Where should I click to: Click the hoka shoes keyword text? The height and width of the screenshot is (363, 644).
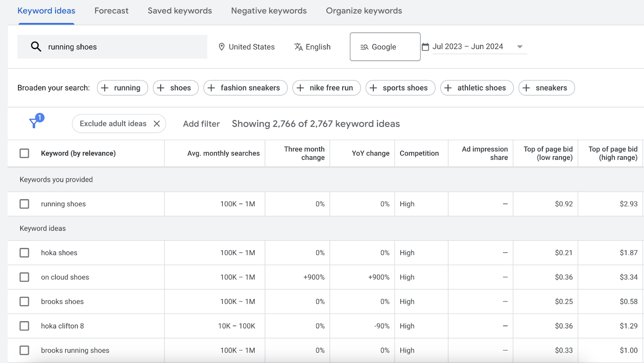tap(59, 253)
